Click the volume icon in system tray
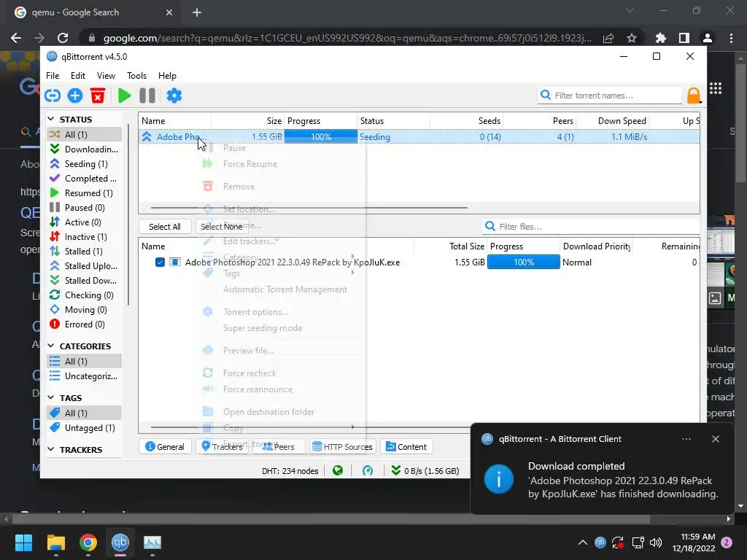The width and height of the screenshot is (747, 560). click(656, 542)
